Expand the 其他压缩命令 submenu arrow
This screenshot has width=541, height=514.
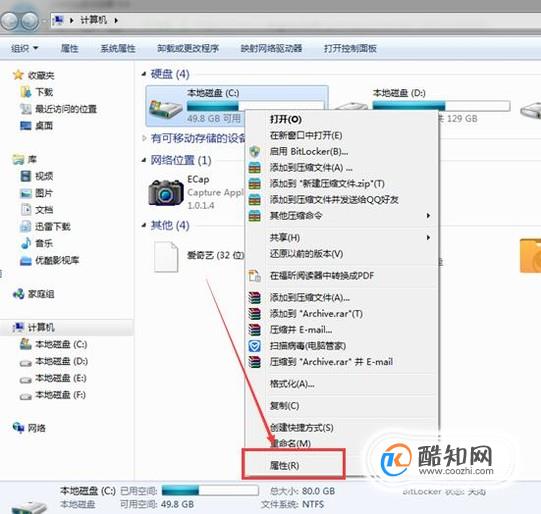[428, 216]
